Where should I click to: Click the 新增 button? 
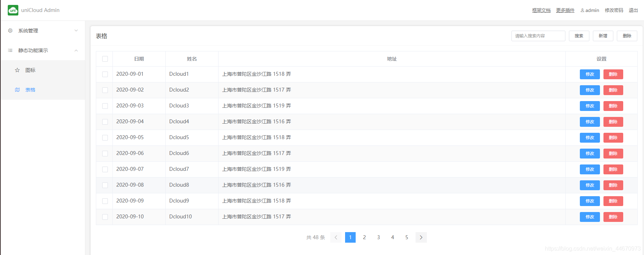[x=603, y=36]
